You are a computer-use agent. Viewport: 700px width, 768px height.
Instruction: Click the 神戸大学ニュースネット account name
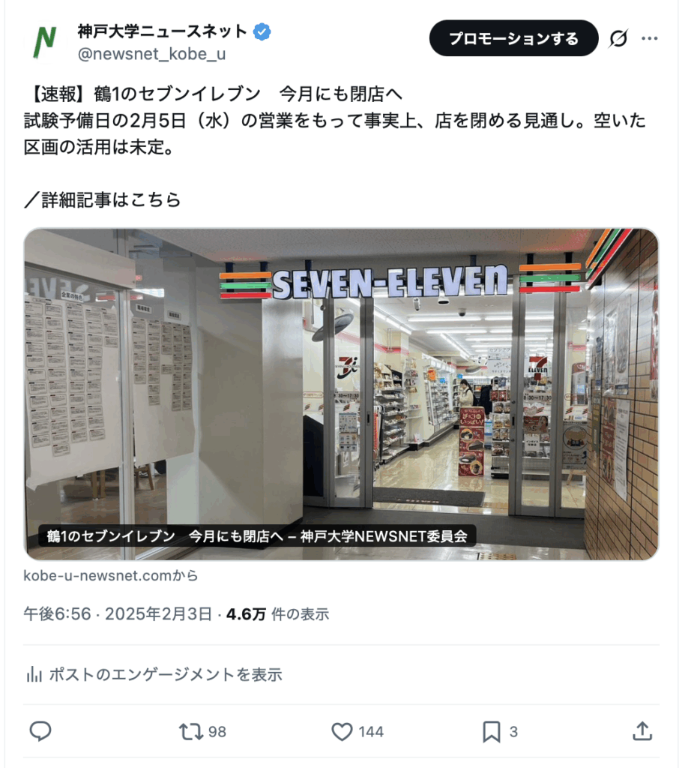[x=162, y=31]
